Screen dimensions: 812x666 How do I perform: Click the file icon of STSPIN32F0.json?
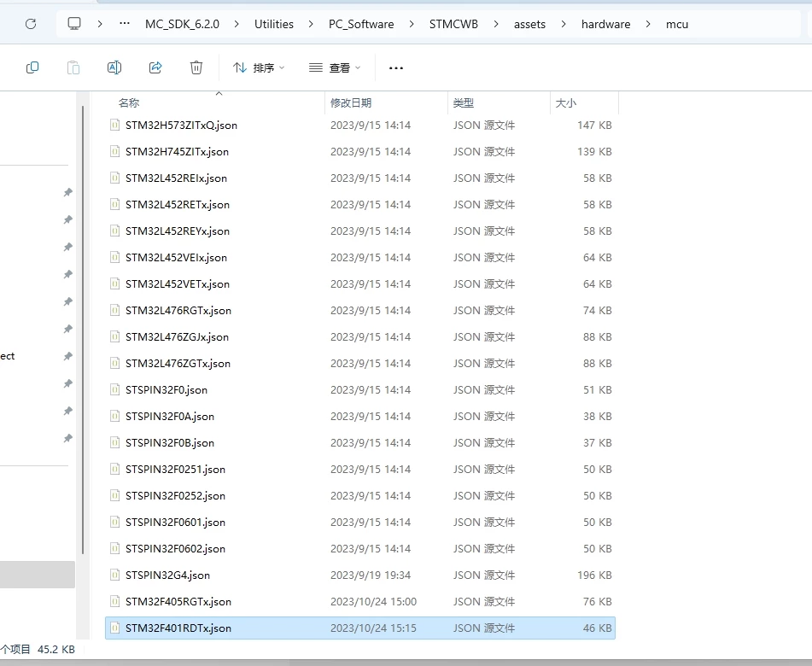pyautogui.click(x=115, y=389)
